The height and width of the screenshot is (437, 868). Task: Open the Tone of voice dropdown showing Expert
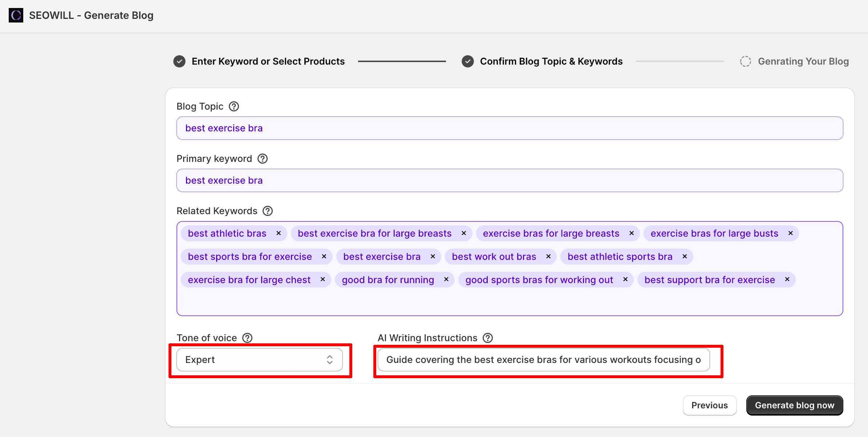259,359
